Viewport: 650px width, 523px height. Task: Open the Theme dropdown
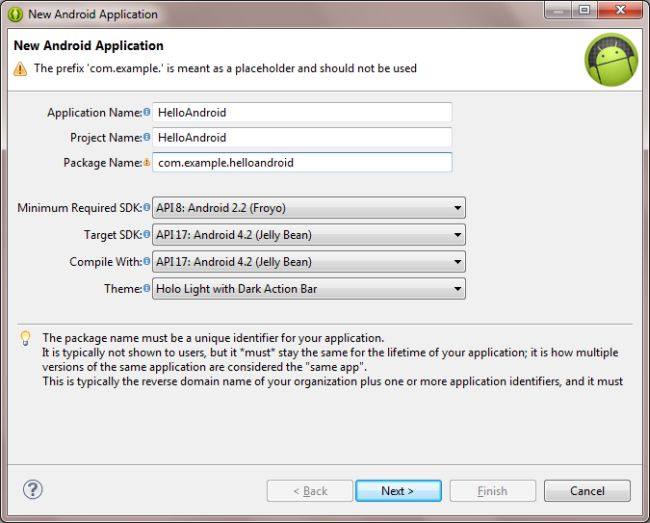pos(309,288)
